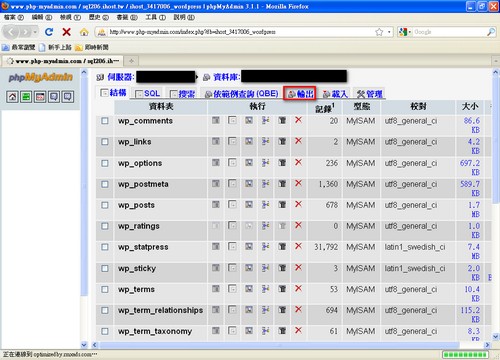This screenshot has width=500, height=360.
Task: Browse icon in wp_statpress row
Action: pos(216,247)
